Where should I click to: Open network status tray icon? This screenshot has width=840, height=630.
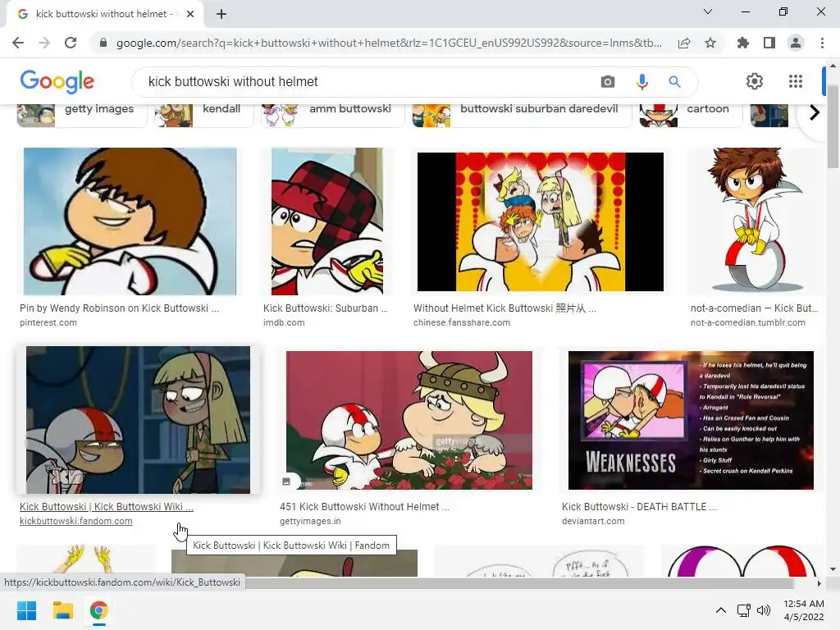(743, 610)
